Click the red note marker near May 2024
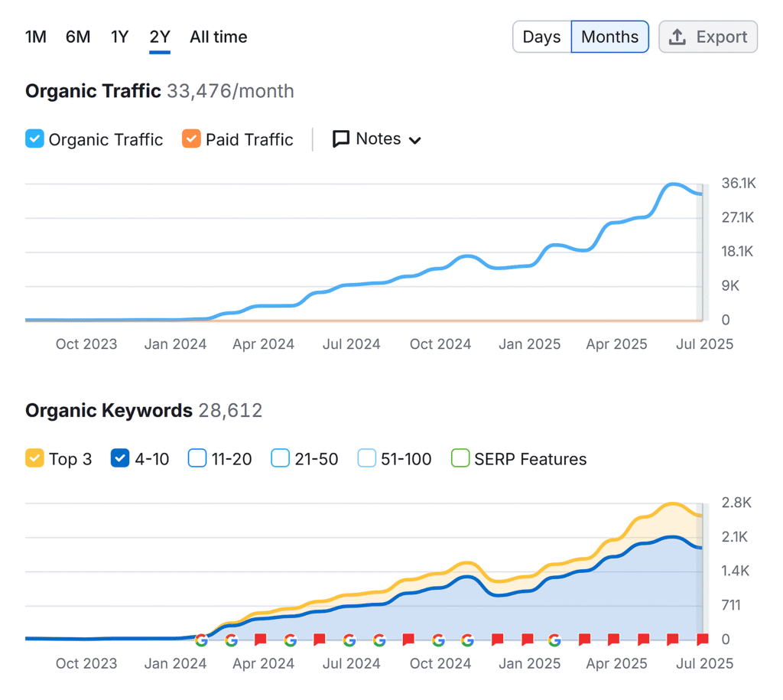The width and height of the screenshot is (783, 700). (319, 640)
